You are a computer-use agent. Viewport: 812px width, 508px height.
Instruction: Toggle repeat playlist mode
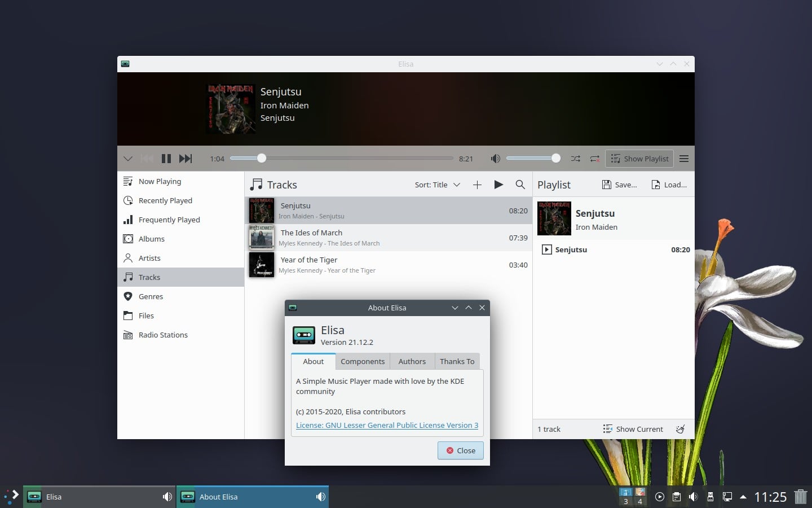(x=594, y=159)
